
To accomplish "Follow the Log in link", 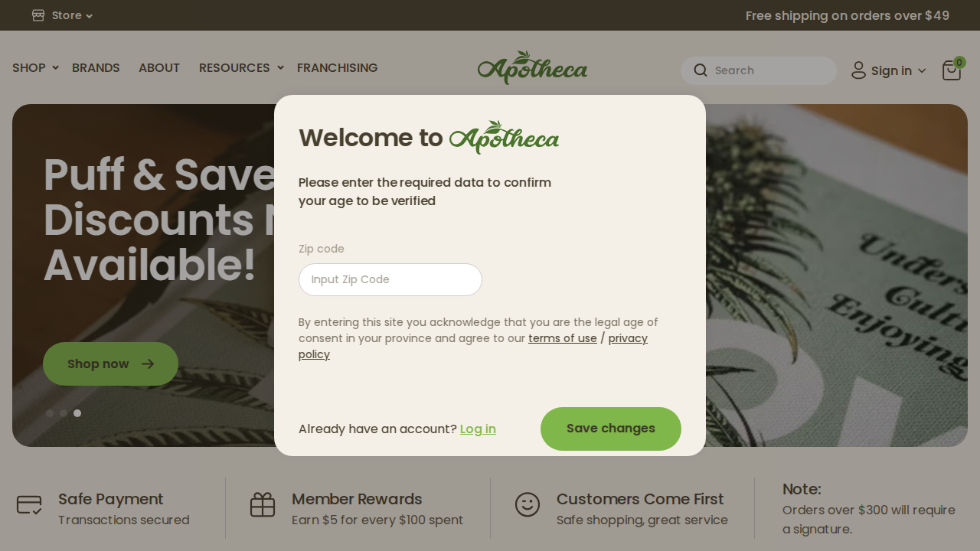I will pyautogui.click(x=478, y=429).
